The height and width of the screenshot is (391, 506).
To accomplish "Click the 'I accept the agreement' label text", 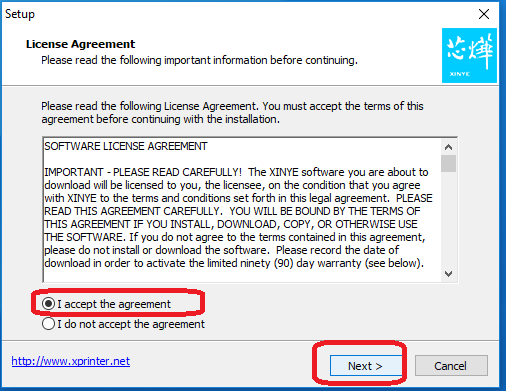I will [x=114, y=304].
